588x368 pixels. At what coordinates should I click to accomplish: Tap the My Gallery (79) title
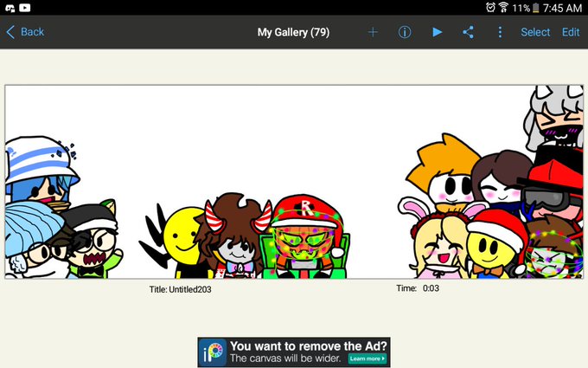point(293,32)
